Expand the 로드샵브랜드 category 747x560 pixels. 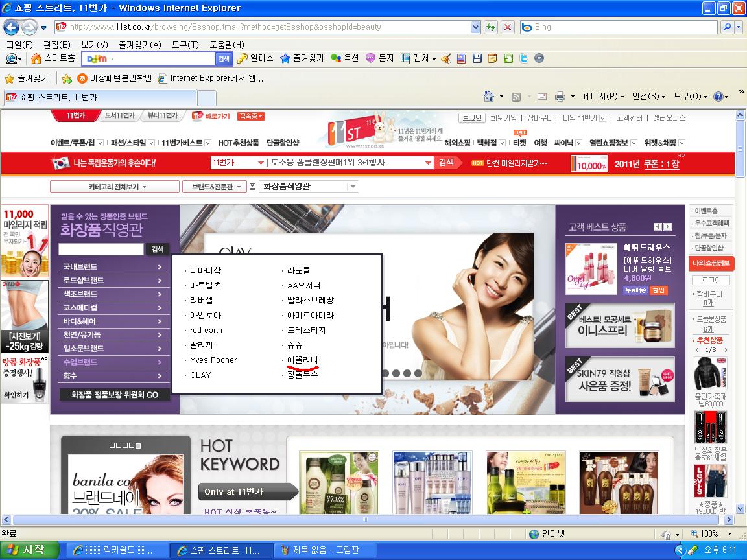[x=114, y=281]
